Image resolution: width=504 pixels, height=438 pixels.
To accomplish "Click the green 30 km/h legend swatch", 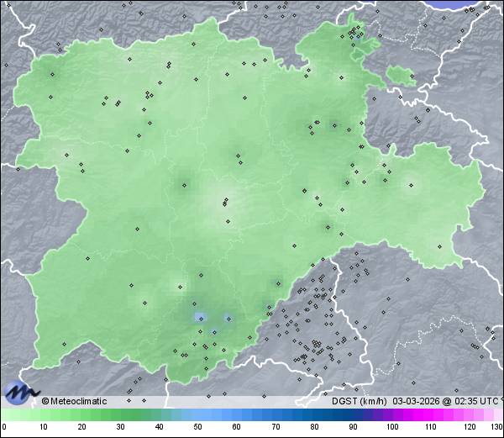I will point(119,414).
